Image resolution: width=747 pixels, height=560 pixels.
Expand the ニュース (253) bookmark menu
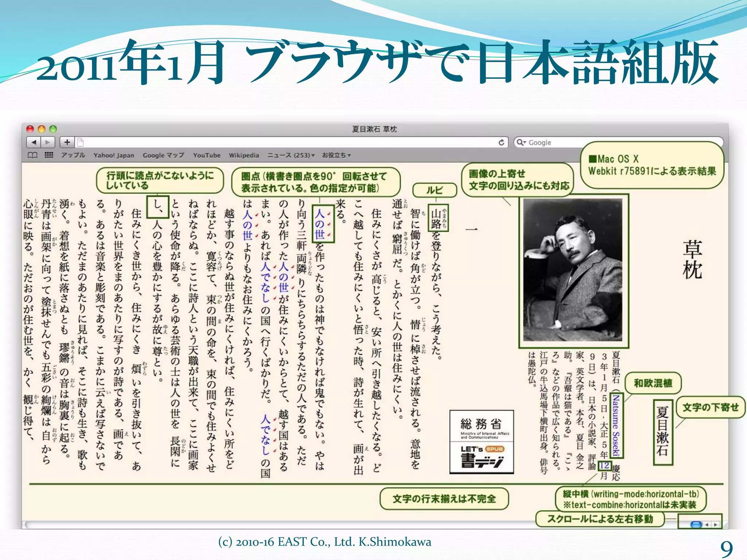pos(291,155)
